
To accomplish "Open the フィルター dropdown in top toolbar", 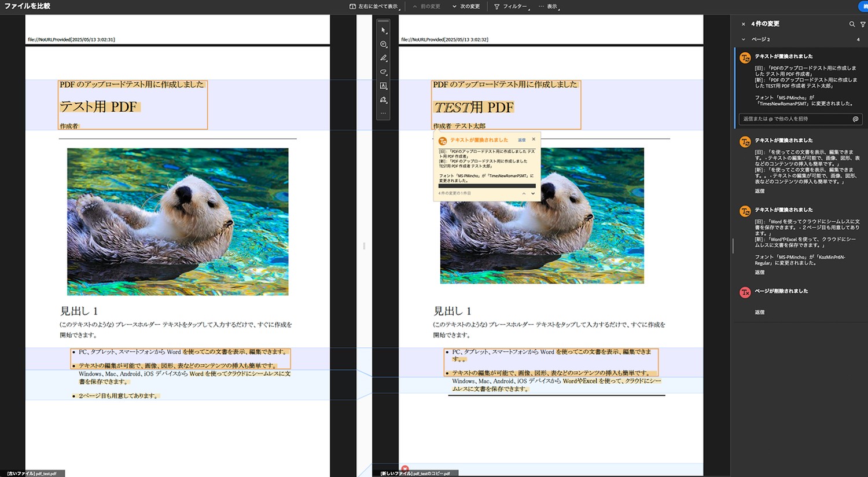I will click(511, 6).
